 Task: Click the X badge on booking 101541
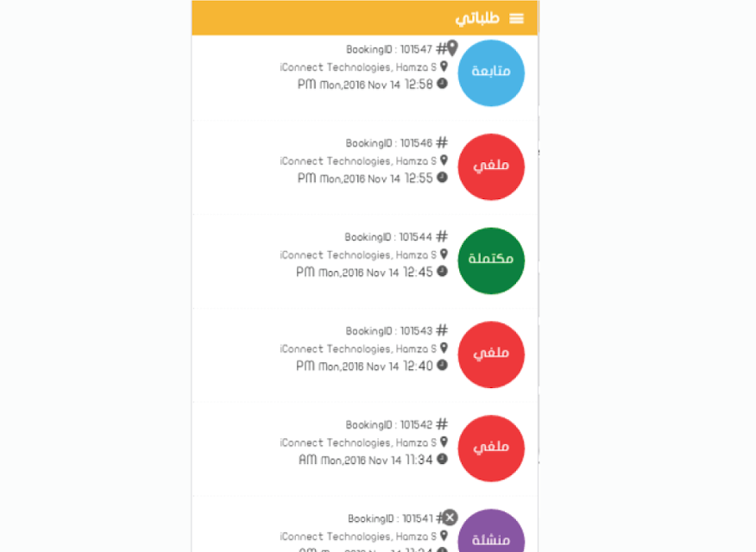tap(450, 517)
